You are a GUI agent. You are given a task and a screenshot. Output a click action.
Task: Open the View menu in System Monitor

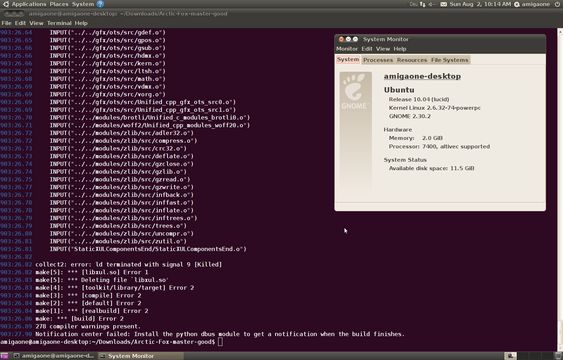(x=383, y=49)
